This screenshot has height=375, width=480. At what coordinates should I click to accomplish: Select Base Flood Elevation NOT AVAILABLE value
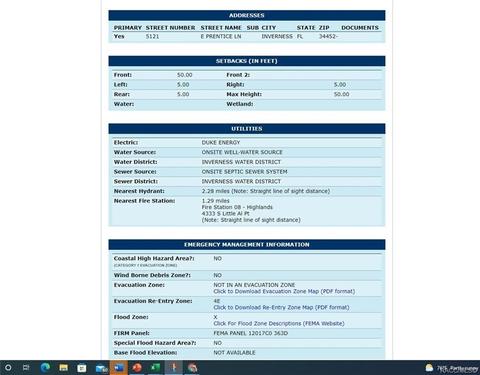pos(234,352)
